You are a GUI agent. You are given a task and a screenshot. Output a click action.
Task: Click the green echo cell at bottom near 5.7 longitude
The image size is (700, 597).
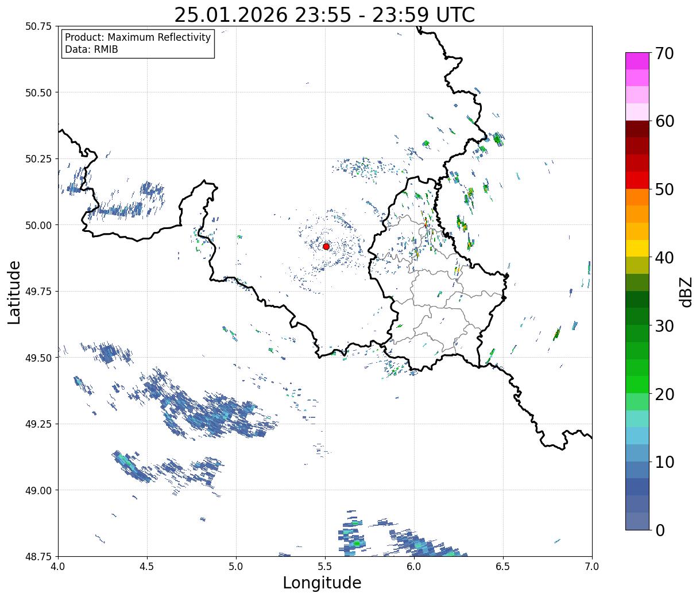coord(357,542)
